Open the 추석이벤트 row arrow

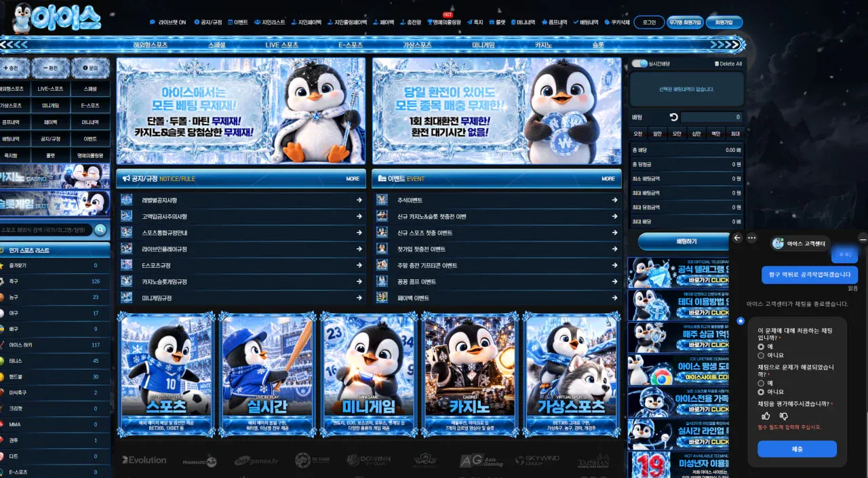[x=614, y=200]
